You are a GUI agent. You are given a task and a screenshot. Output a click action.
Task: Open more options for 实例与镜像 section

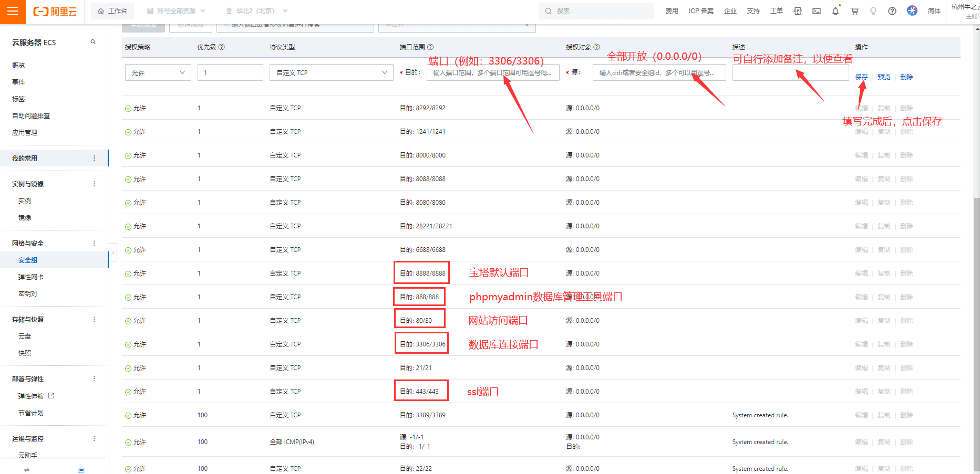(x=94, y=184)
